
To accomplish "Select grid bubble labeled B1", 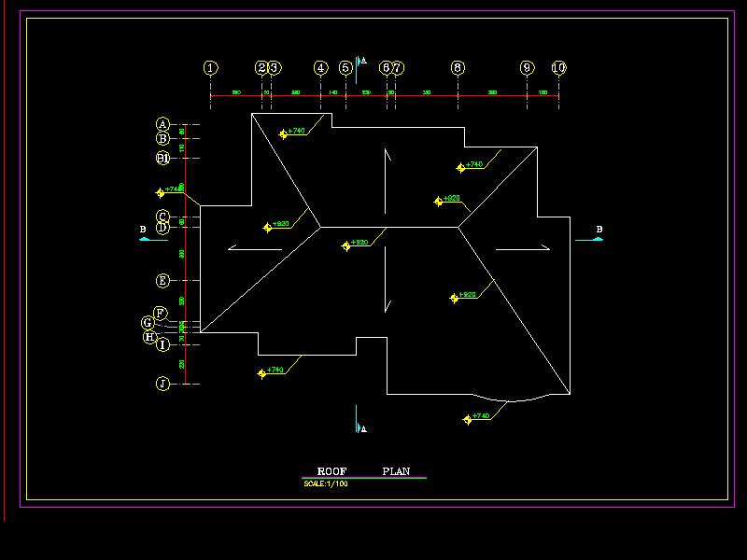I will 163,158.
